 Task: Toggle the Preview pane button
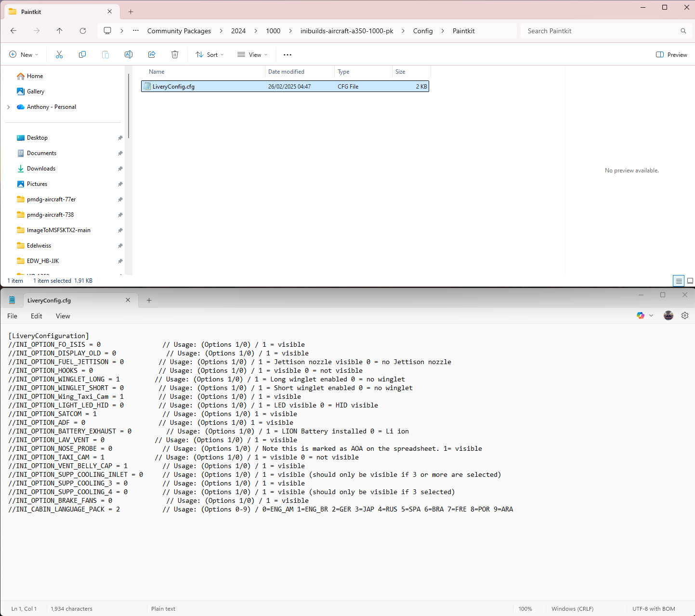(671, 55)
